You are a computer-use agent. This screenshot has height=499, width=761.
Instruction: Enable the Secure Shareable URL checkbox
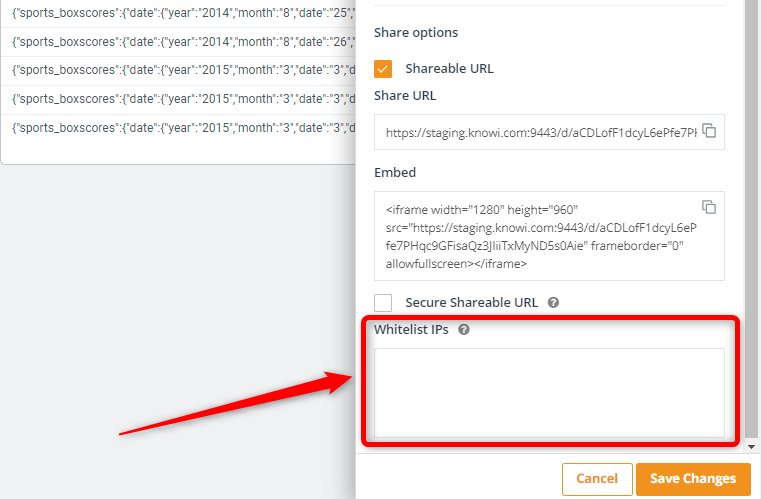384,302
